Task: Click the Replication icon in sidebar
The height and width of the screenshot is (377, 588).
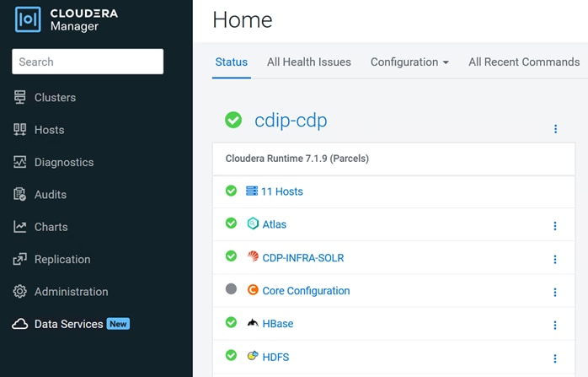Action: click(20, 259)
